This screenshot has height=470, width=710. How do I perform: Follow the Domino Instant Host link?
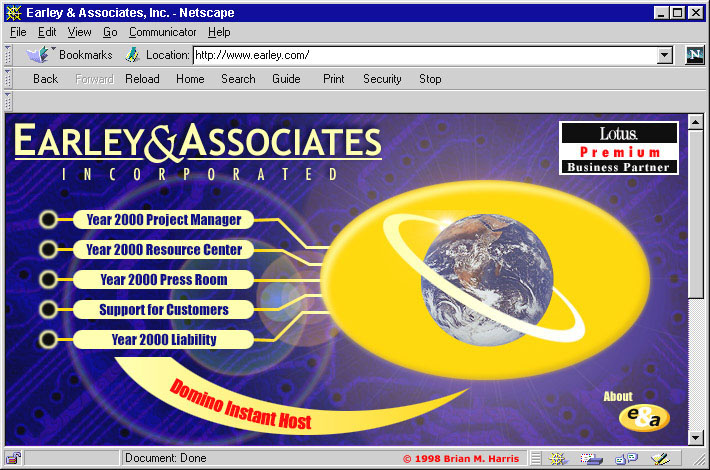(x=240, y=405)
